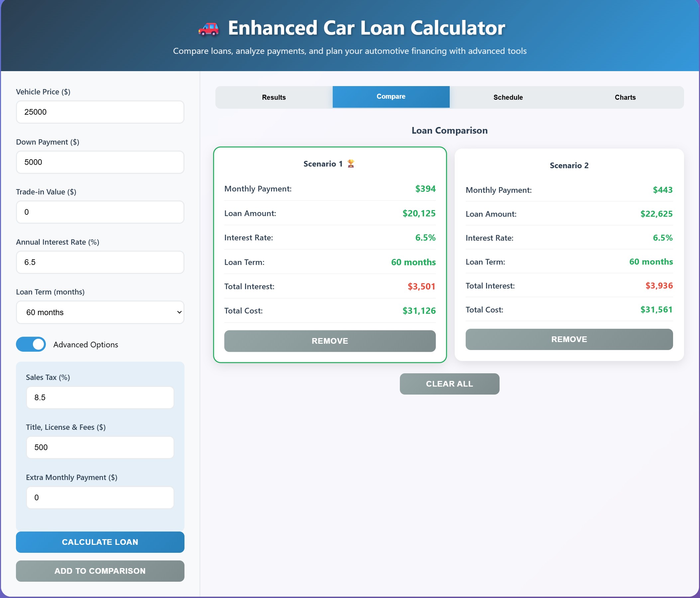The width and height of the screenshot is (700, 598).
Task: Click the Calculate Loan button
Action: [x=100, y=542]
